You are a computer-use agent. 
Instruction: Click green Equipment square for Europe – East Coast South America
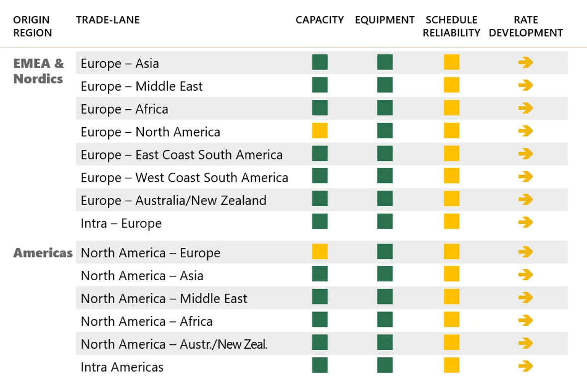385,154
